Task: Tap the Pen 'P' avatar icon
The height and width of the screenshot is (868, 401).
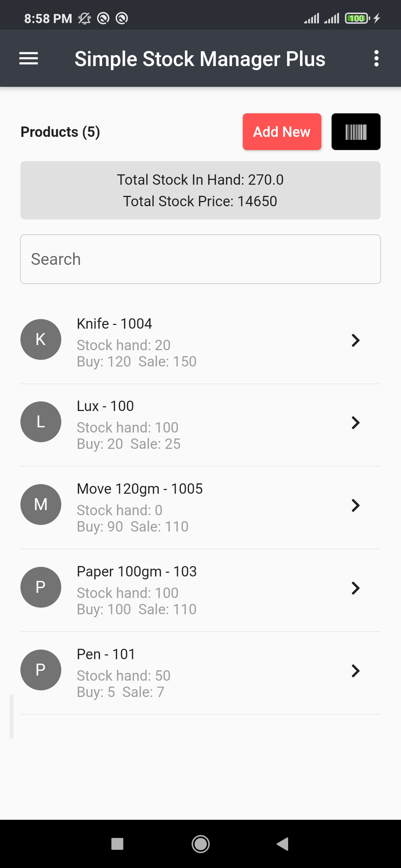Action: [41, 670]
